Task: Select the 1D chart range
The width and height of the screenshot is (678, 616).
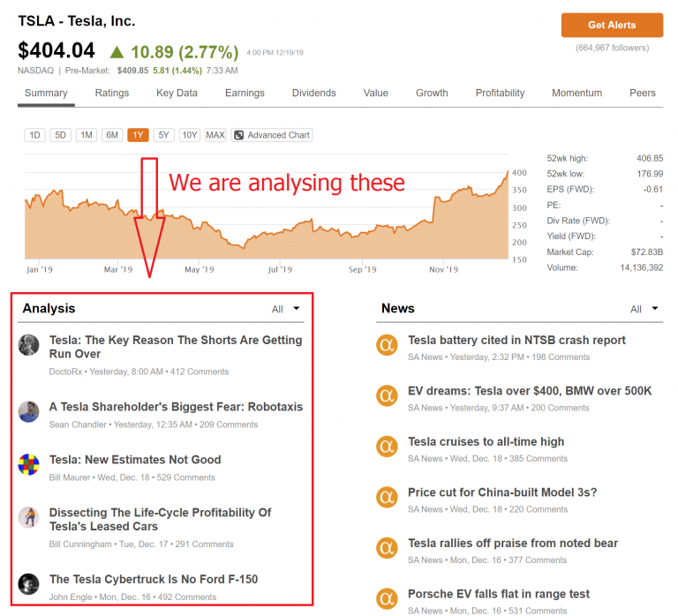Action: click(34, 135)
